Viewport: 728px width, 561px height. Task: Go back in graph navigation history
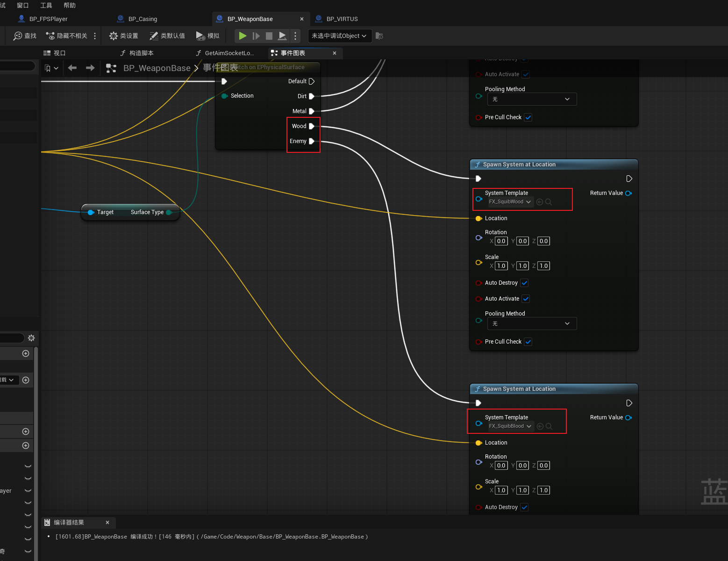72,68
